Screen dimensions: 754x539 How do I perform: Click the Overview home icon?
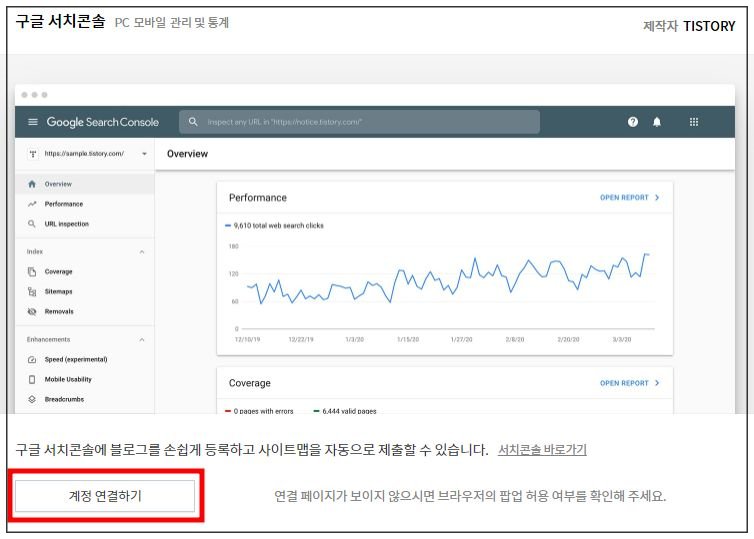[32, 184]
